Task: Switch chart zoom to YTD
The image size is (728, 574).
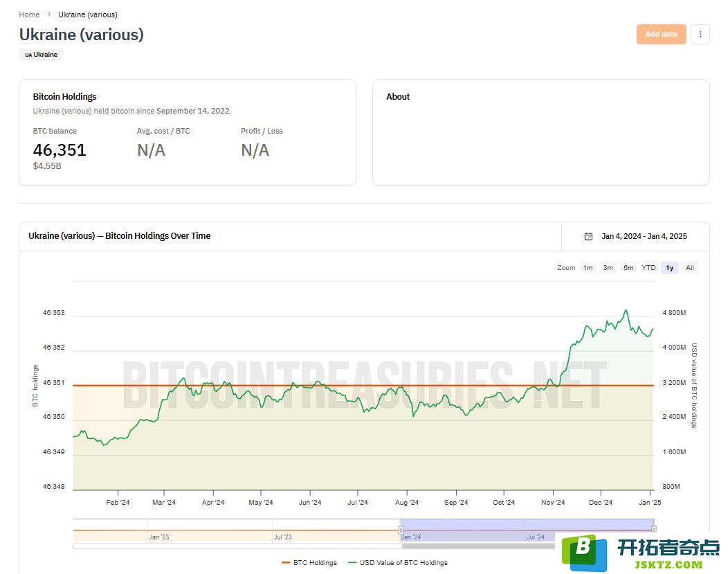Action: [648, 268]
